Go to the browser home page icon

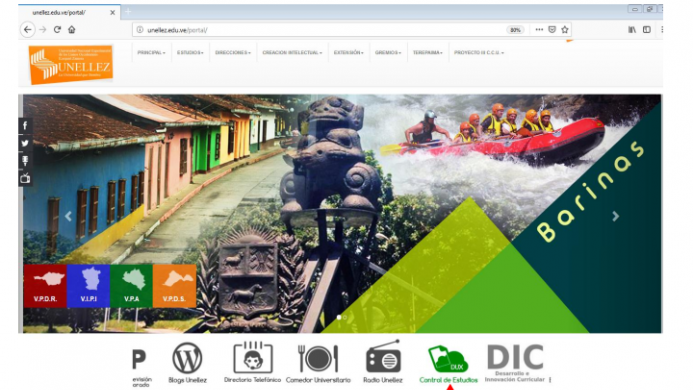coord(72,30)
